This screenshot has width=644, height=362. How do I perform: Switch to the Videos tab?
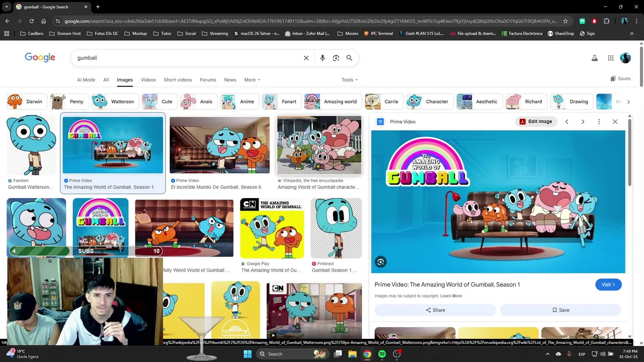click(148, 80)
